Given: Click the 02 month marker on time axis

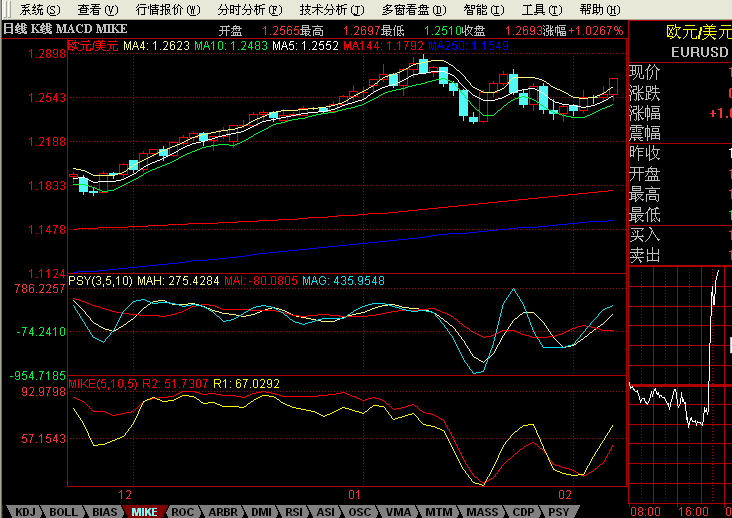Looking at the screenshot, I should click(565, 495).
